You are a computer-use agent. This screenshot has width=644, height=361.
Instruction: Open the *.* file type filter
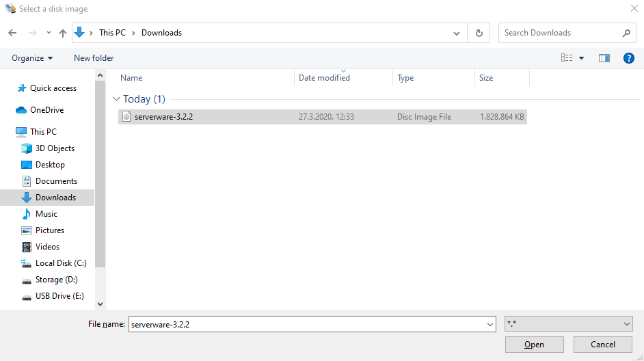click(568, 324)
